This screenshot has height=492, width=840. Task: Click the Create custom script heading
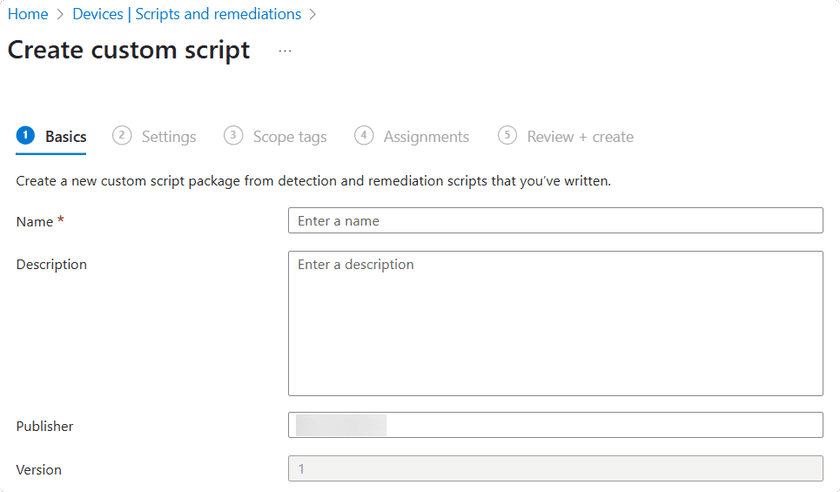(129, 51)
